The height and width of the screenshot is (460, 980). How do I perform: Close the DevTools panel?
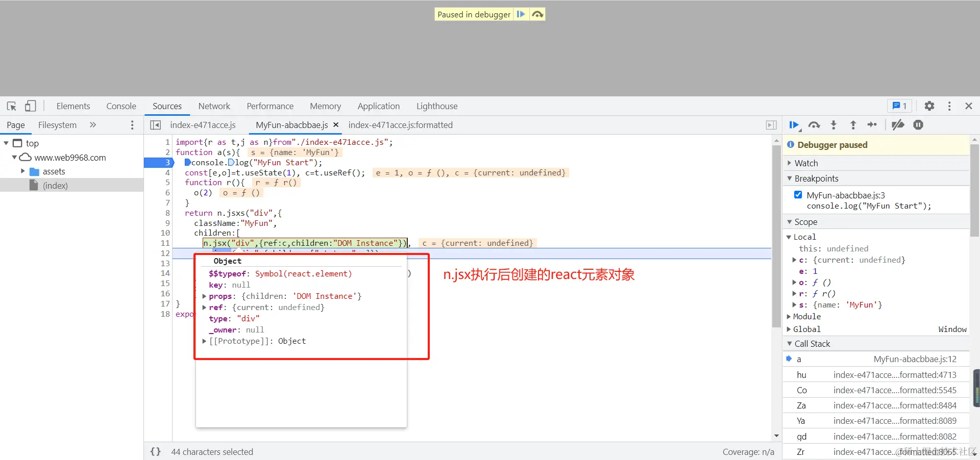coord(969,106)
